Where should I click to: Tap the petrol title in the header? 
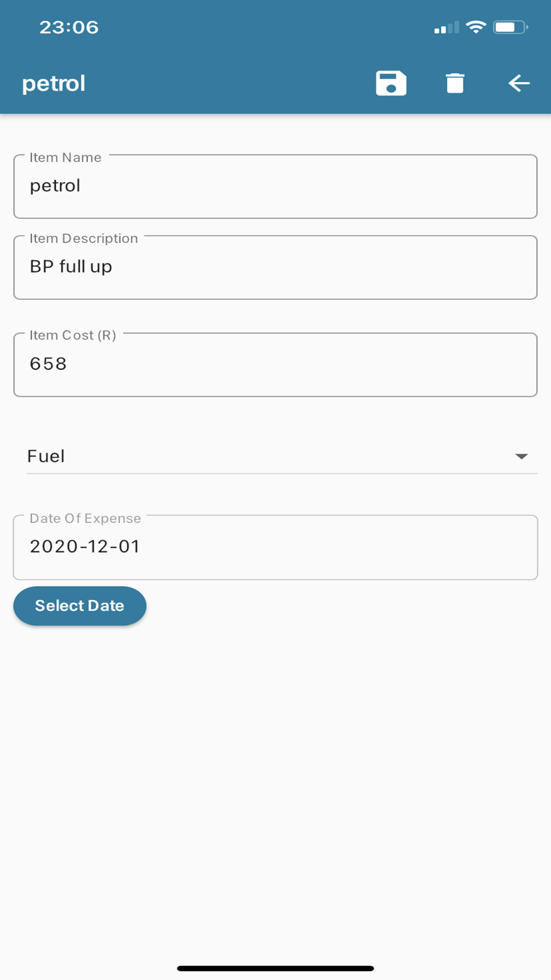53,84
